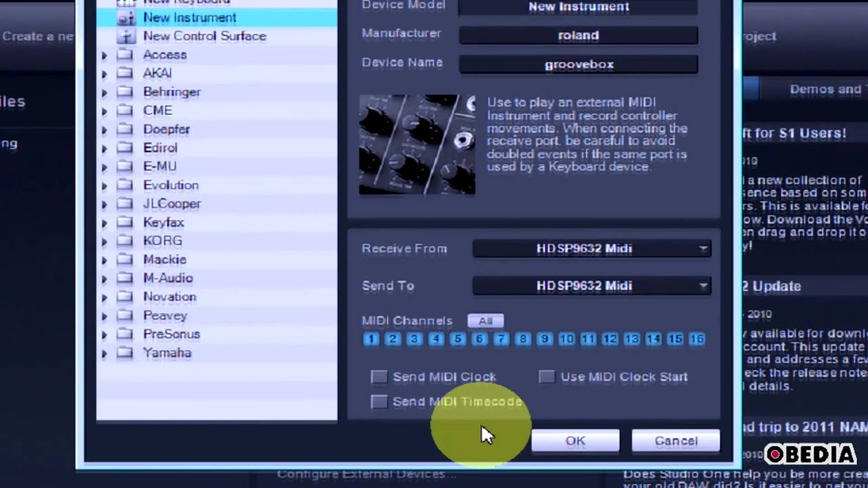Enable the Send MIDI Timecode checkbox
Screen dimensions: 868x488
click(x=379, y=402)
